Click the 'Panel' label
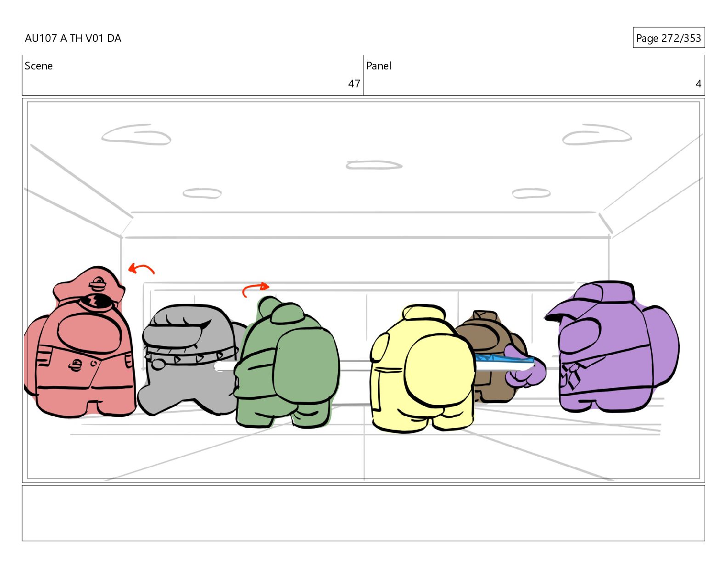Screen dimensions: 728x563 [x=379, y=66]
